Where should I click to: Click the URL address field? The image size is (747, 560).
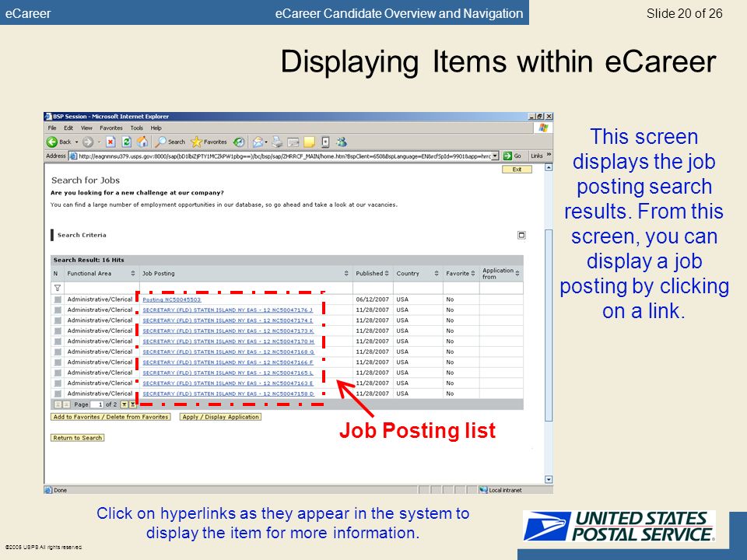284,156
